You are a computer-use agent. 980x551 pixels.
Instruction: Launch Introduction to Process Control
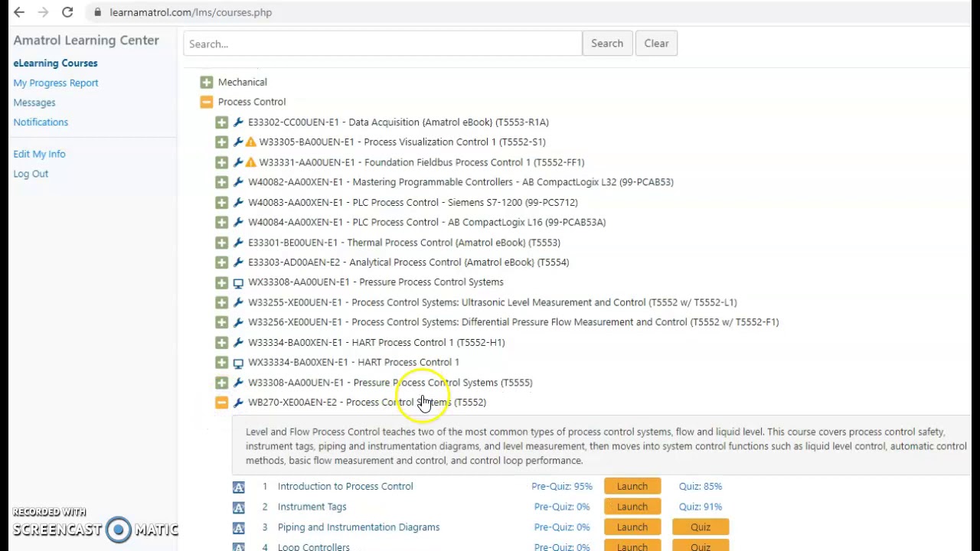coord(632,486)
